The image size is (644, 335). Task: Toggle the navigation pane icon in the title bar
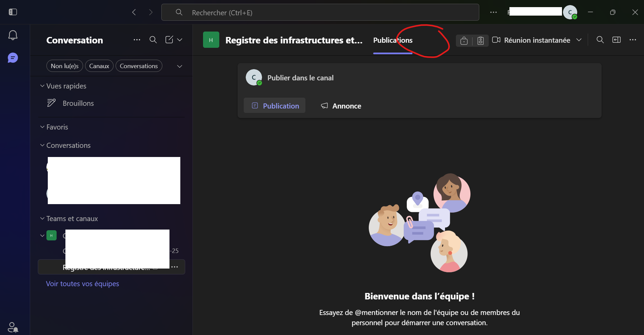[13, 12]
